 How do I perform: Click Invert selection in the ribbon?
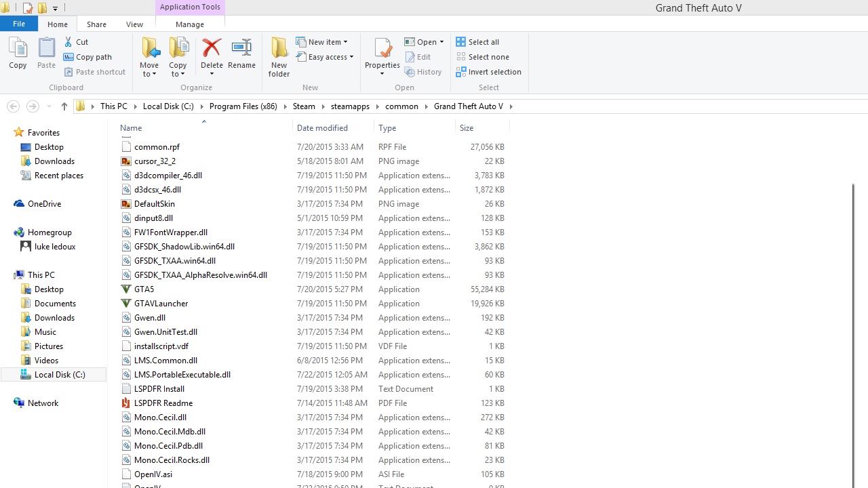coord(489,72)
